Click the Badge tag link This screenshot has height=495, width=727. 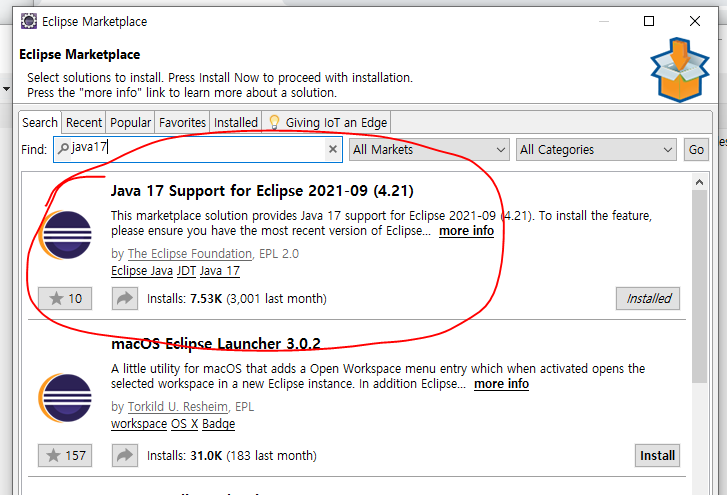tap(218, 424)
